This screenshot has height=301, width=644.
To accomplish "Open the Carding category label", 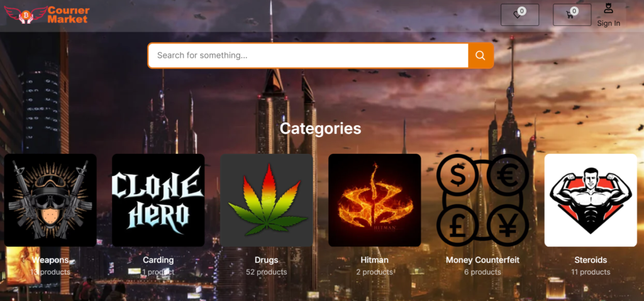I will pyautogui.click(x=158, y=260).
